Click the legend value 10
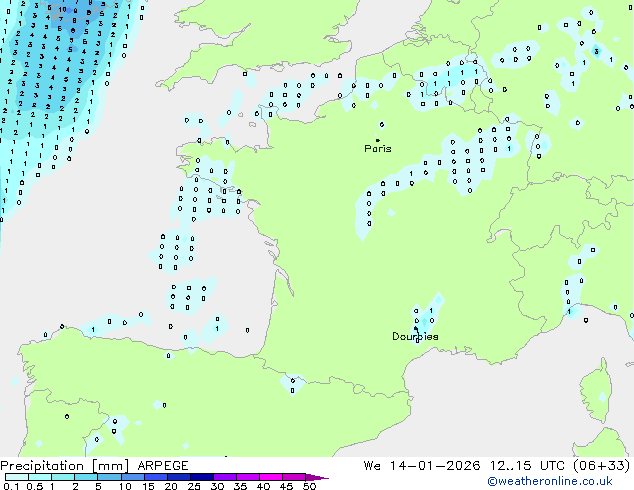The image size is (634, 490). coord(125,486)
